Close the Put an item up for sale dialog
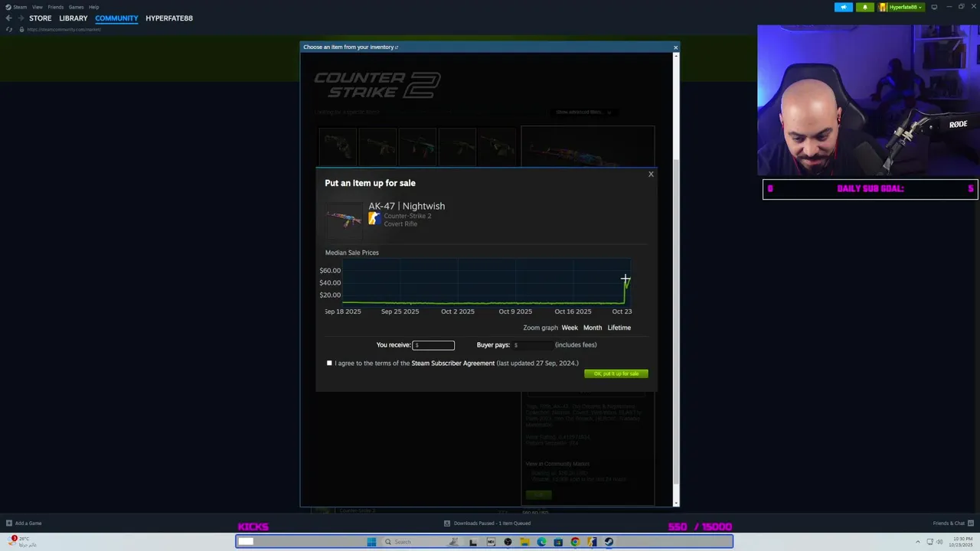The image size is (980, 551). [651, 174]
